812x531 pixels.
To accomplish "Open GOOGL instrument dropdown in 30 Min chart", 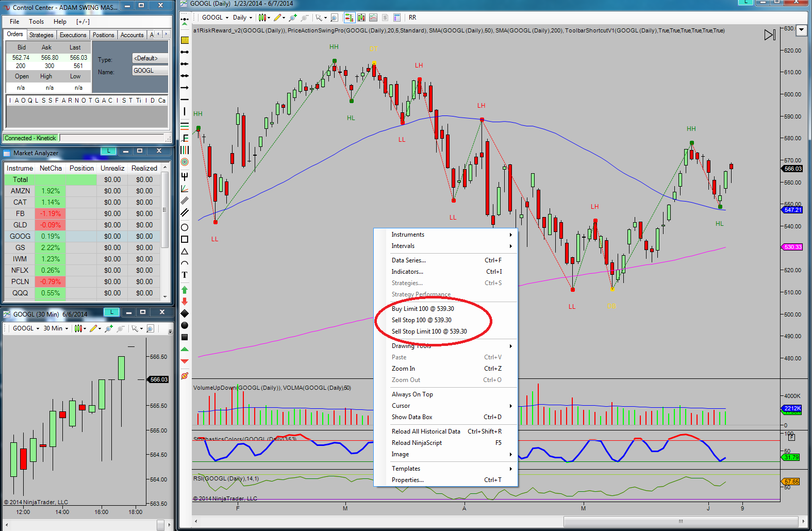I will tap(26, 328).
